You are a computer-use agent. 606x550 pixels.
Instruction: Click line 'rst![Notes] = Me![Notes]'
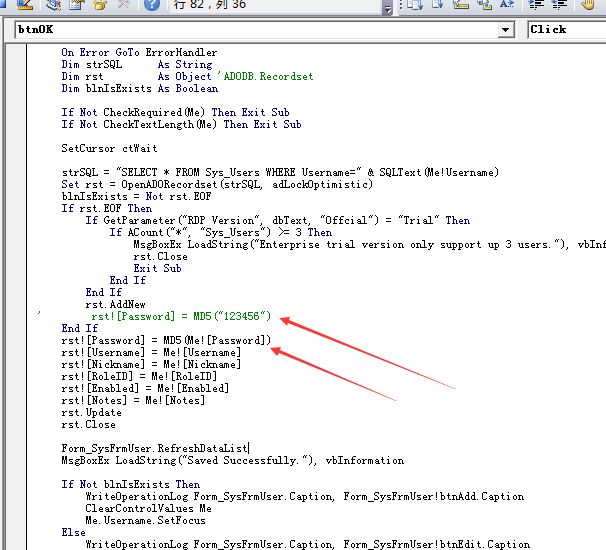click(133, 400)
